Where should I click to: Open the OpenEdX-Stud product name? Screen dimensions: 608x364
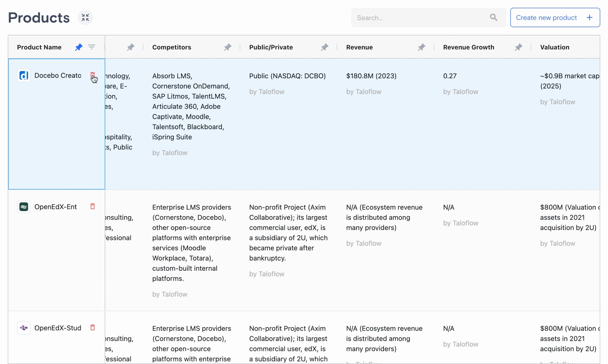(x=58, y=328)
